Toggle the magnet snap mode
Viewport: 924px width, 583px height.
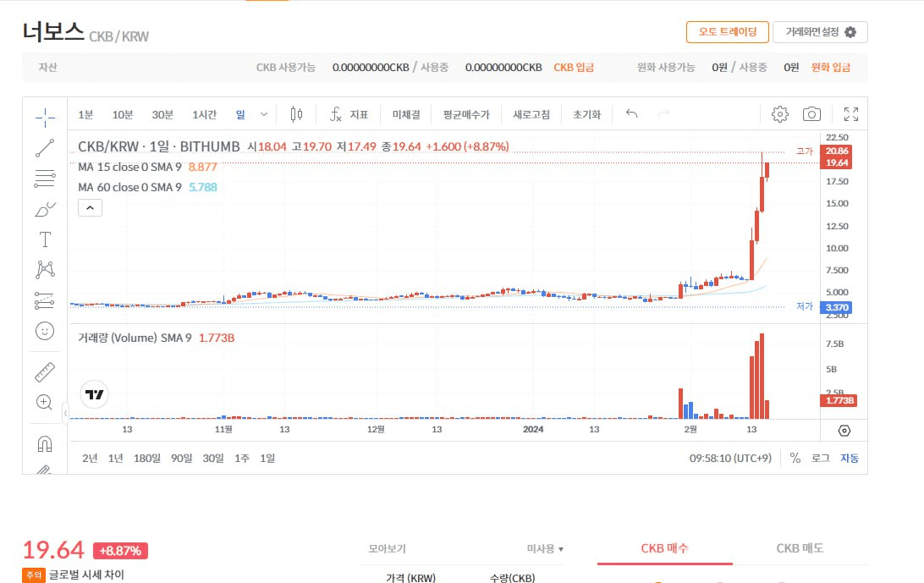coord(45,443)
